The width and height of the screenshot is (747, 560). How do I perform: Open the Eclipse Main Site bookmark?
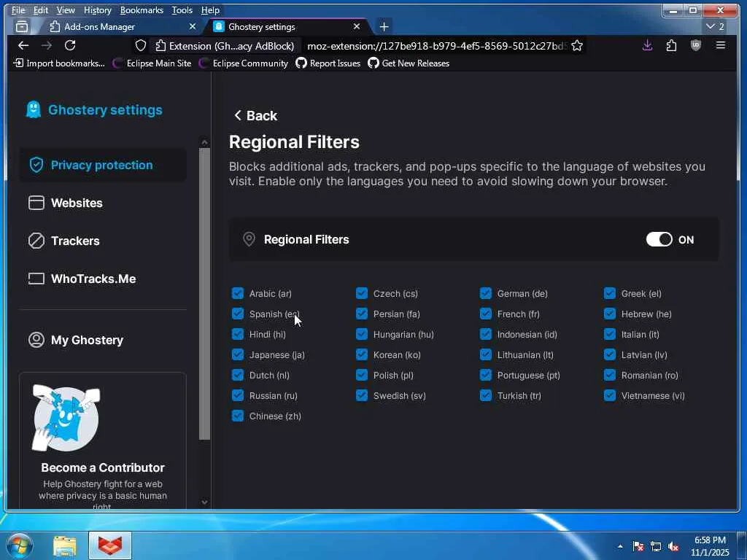[152, 63]
